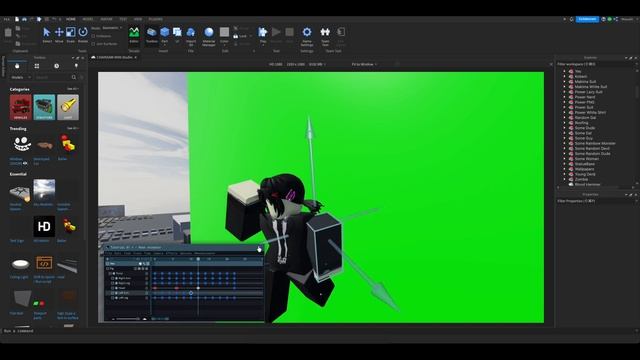Click the Lock tool in Edit group
This screenshot has width=640, height=360.
(240, 36)
